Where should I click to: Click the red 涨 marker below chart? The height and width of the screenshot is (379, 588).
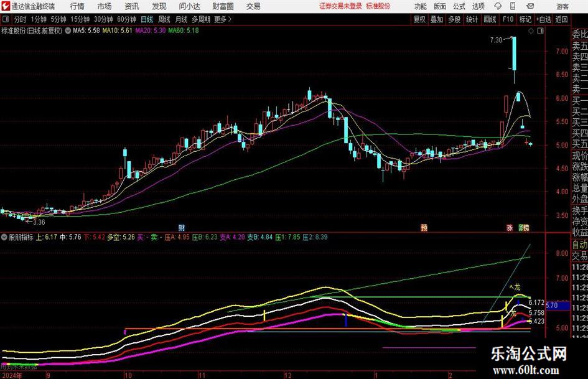click(x=510, y=227)
